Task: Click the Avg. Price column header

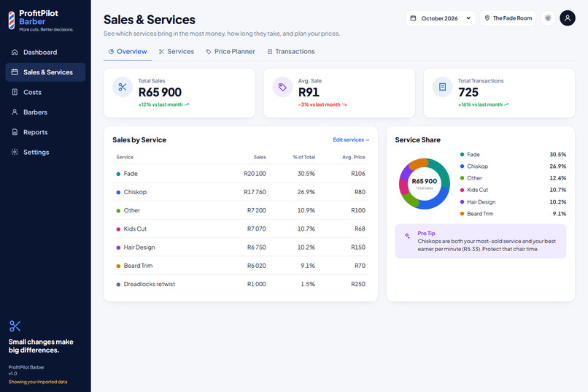Action: pyautogui.click(x=353, y=157)
